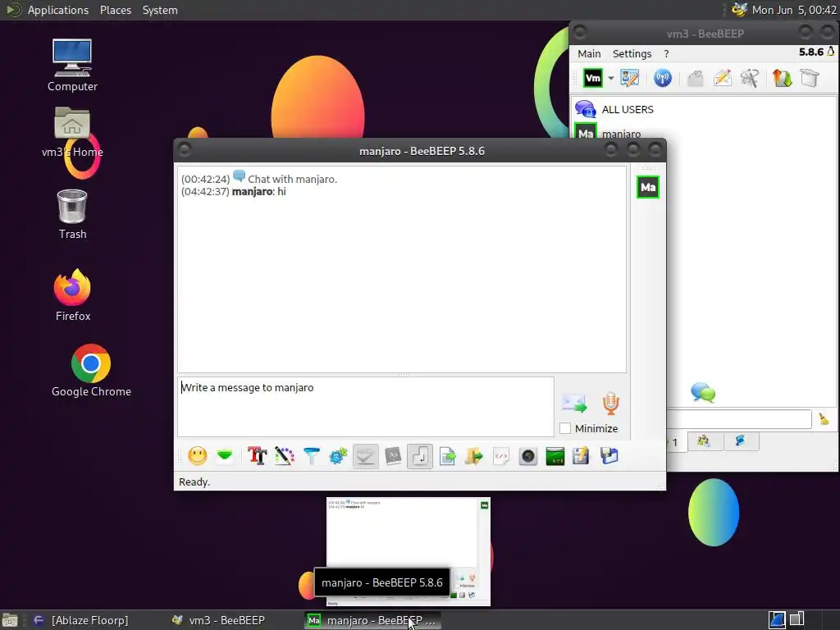Click the green down-arrow icon in chat toolbar
Viewport: 840px width, 630px height.
click(x=225, y=456)
